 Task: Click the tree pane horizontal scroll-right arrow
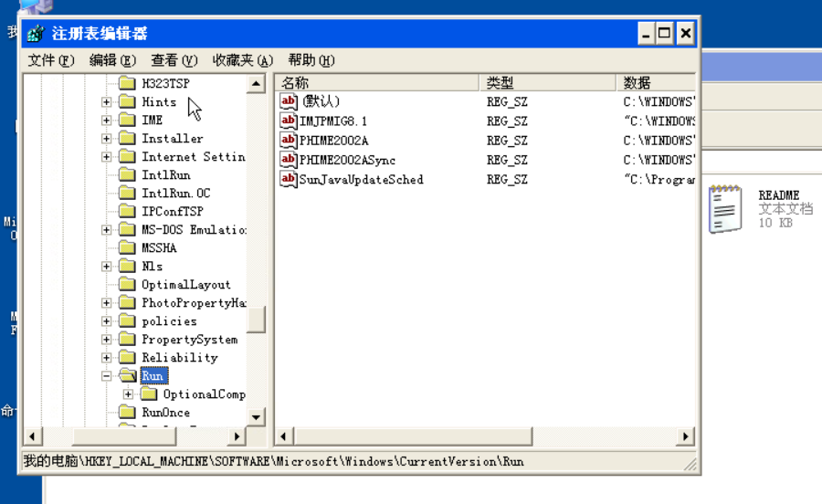237,436
